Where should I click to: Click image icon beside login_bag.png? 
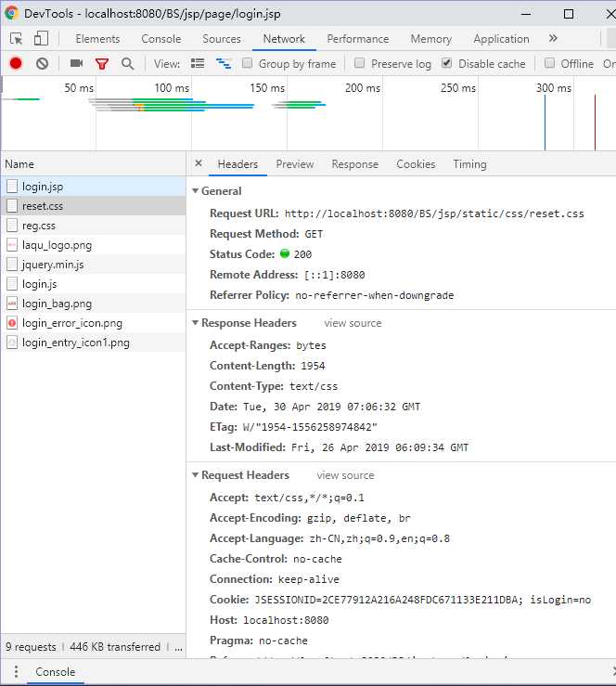click(12, 304)
